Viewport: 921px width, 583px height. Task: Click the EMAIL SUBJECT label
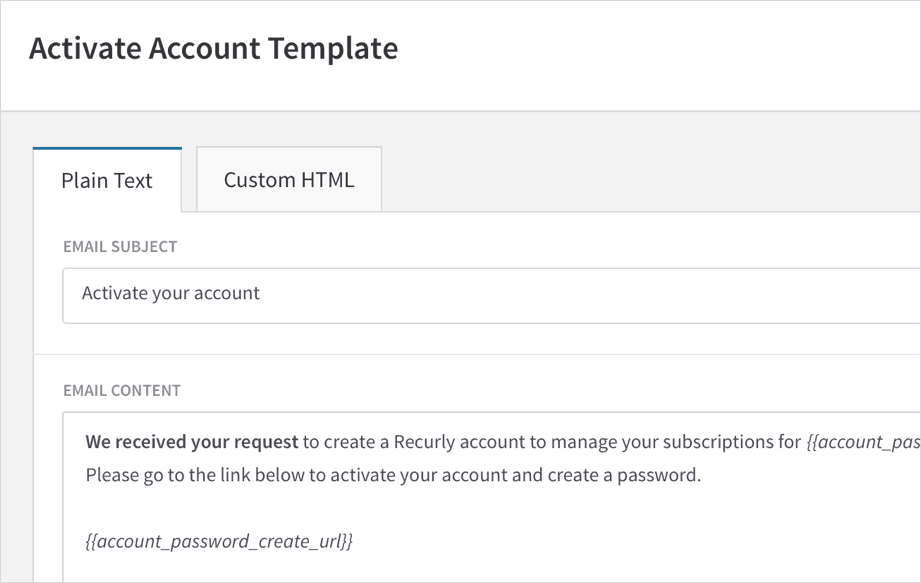pyautogui.click(x=120, y=246)
